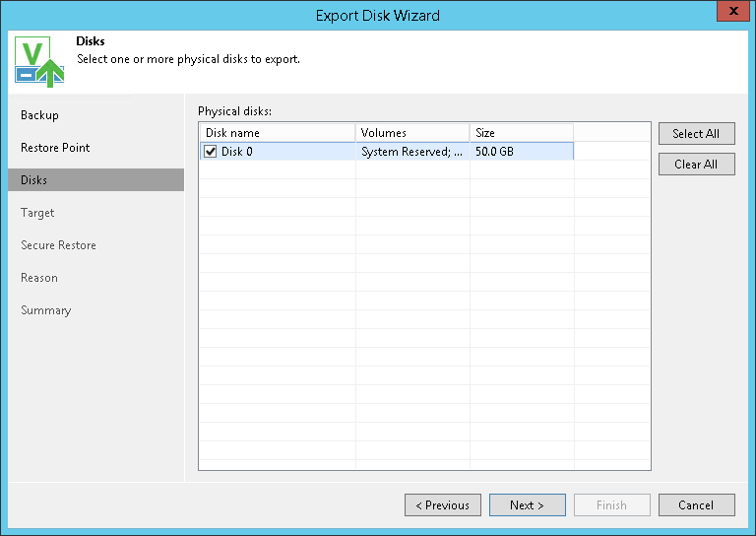The width and height of the screenshot is (756, 536).
Task: Sort by the Size column header
Action: 522,133
